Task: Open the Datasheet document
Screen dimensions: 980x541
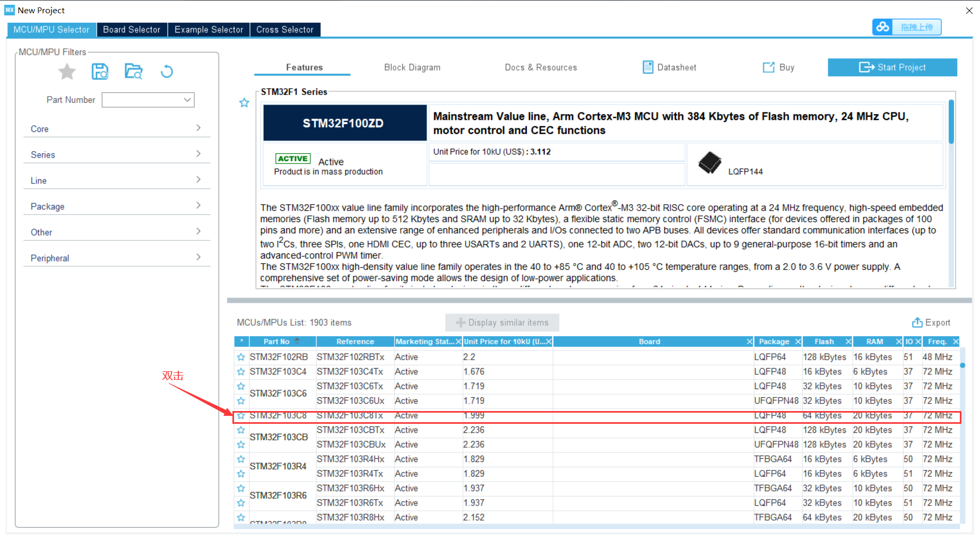Action: 670,67
